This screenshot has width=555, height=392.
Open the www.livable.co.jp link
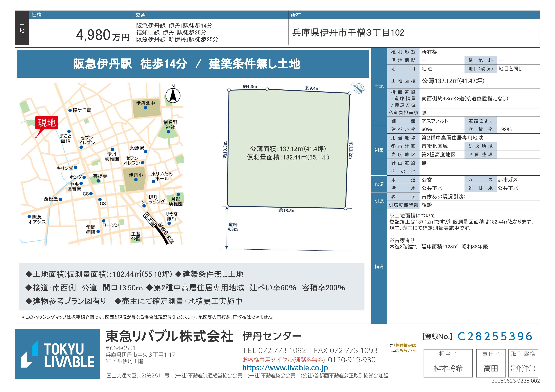285,368
